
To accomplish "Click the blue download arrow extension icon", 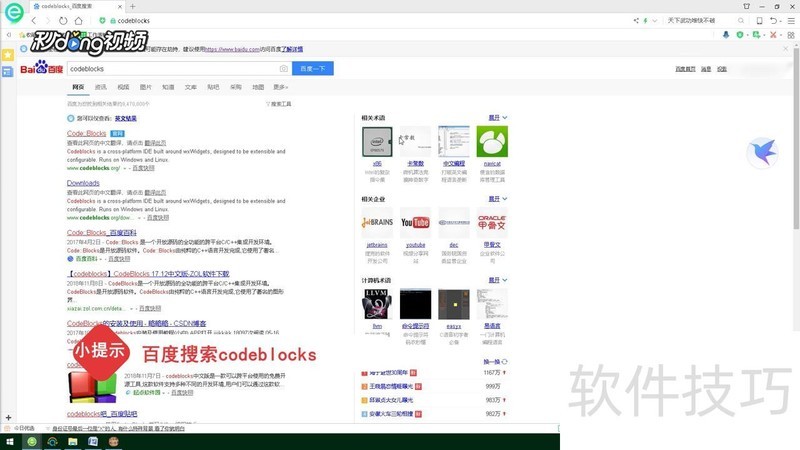I will click(726, 35).
